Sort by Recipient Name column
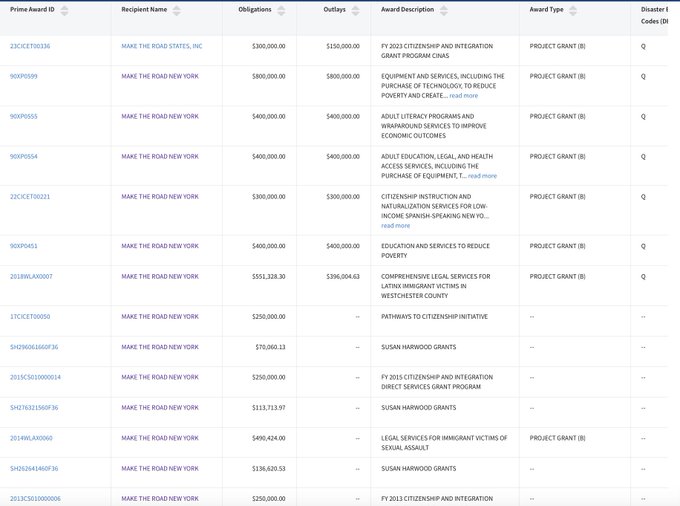This screenshot has width=680, height=506. [x=176, y=11]
